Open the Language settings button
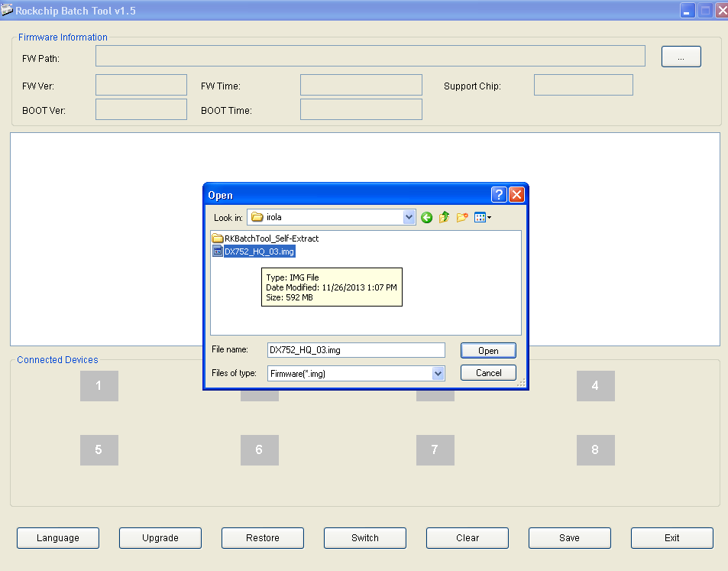This screenshot has width=728, height=571. click(58, 538)
